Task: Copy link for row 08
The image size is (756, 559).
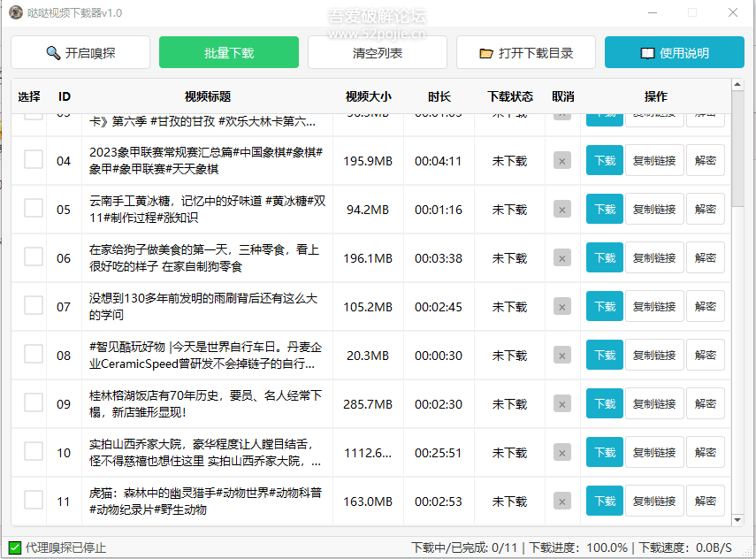Action: [x=654, y=355]
